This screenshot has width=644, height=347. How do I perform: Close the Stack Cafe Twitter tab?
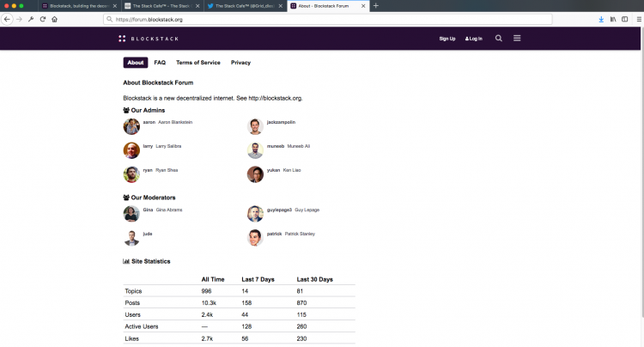click(281, 6)
